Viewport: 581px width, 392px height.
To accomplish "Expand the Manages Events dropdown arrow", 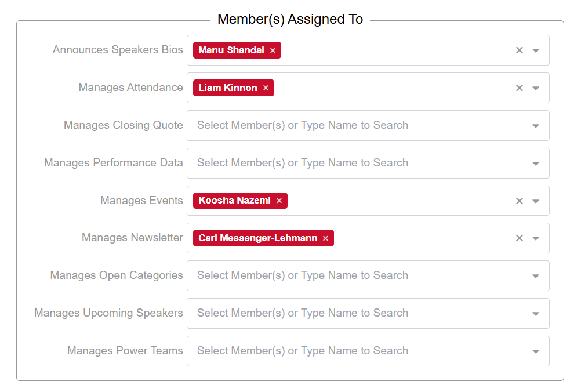I will 536,201.
